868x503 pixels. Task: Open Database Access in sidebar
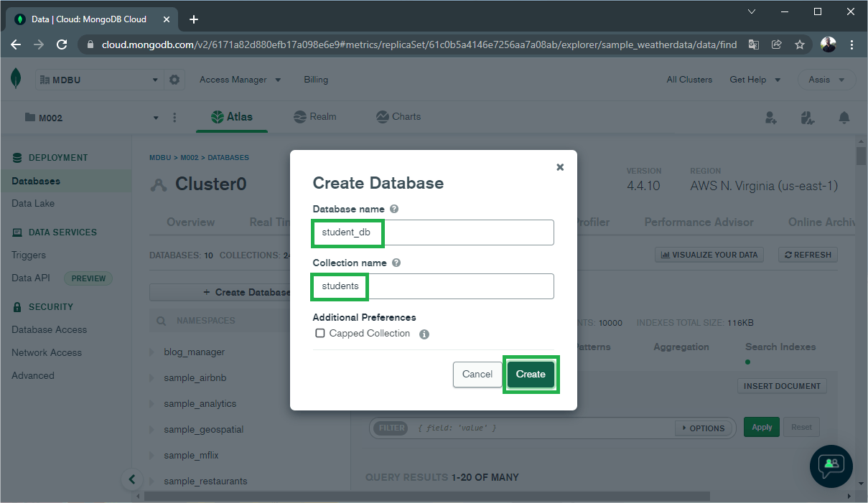(x=49, y=330)
